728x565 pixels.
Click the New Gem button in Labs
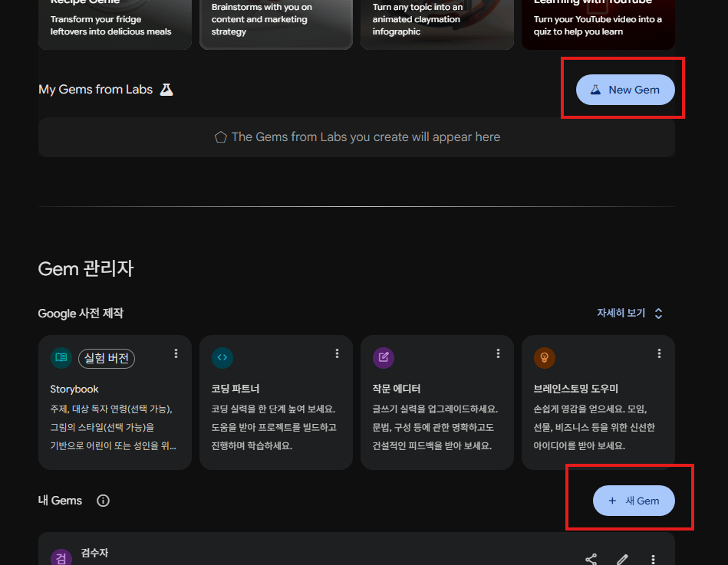(x=625, y=90)
